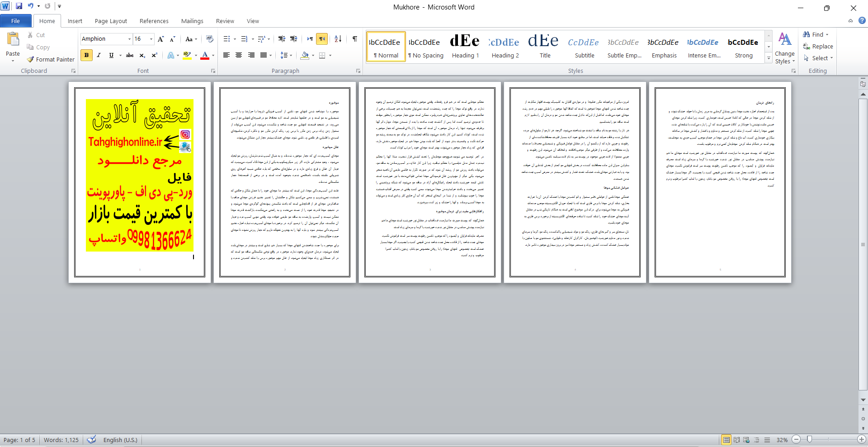Increase paragraph indent
This screenshot has width=868, height=447.
coord(294,39)
